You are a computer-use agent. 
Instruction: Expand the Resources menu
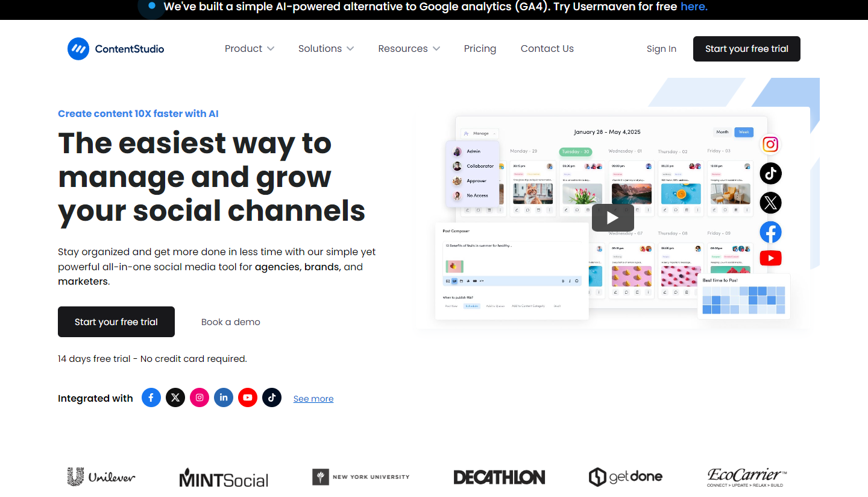pyautogui.click(x=409, y=49)
